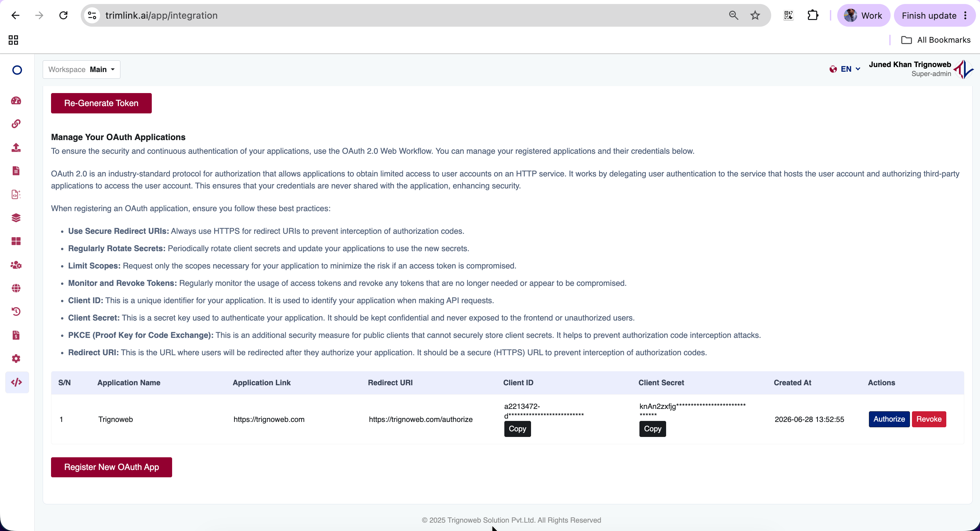Open the settings gear icon in sidebar
Image resolution: width=980 pixels, height=531 pixels.
point(16,359)
